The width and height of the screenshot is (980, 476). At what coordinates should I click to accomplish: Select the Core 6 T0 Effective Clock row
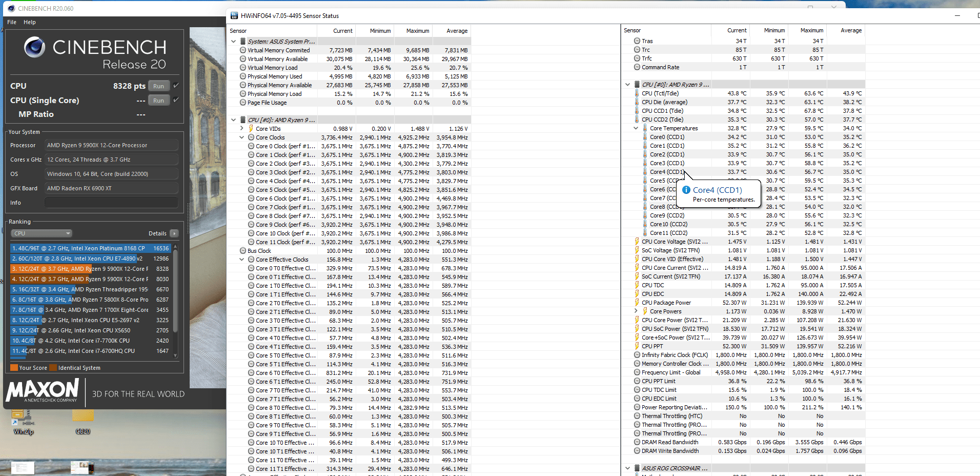(350, 373)
